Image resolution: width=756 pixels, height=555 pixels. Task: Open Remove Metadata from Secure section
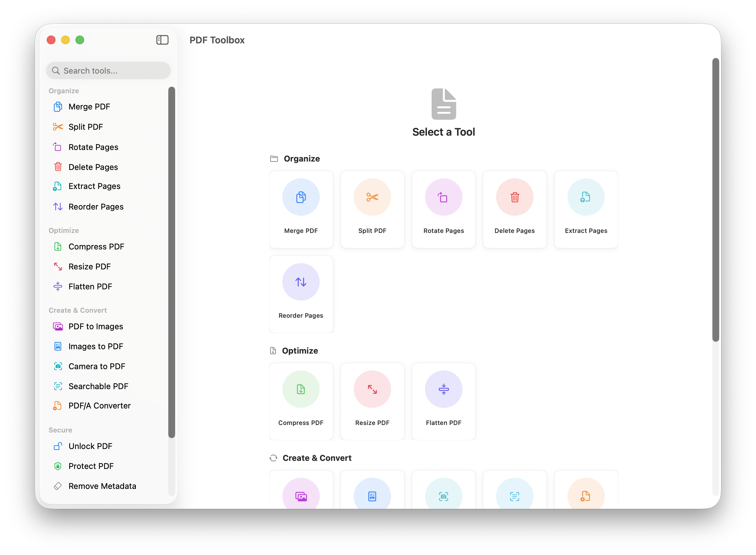[102, 486]
